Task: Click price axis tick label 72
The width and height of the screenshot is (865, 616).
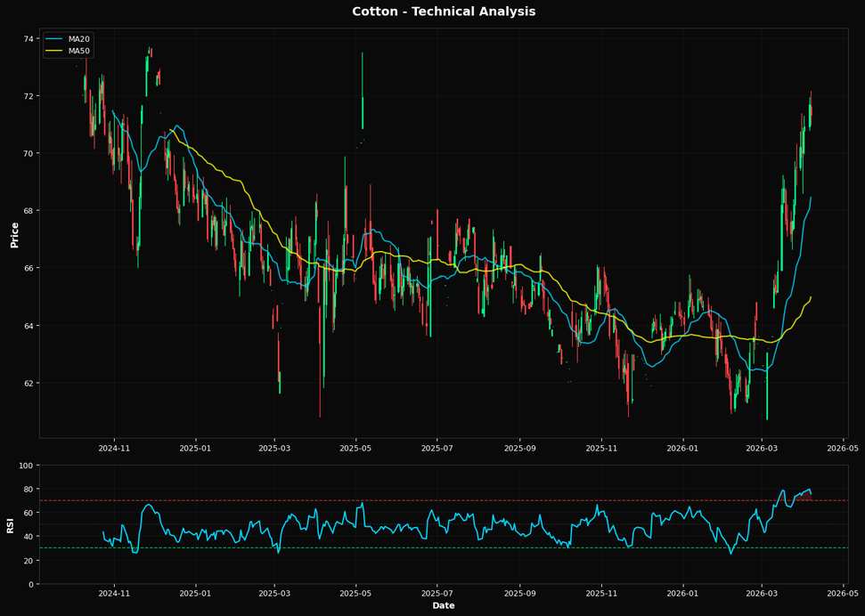Action: click(30, 96)
